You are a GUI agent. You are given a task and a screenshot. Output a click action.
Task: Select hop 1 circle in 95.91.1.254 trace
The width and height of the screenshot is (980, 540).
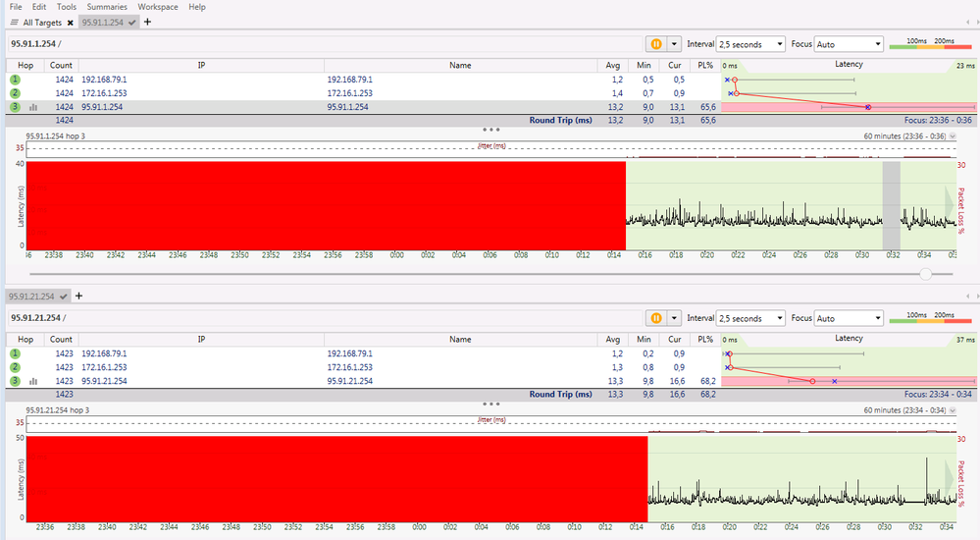[x=15, y=80]
